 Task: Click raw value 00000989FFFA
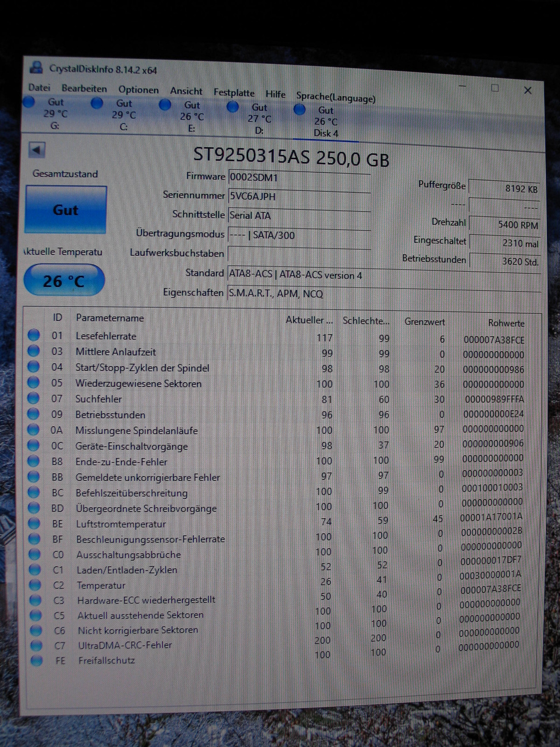click(x=494, y=399)
